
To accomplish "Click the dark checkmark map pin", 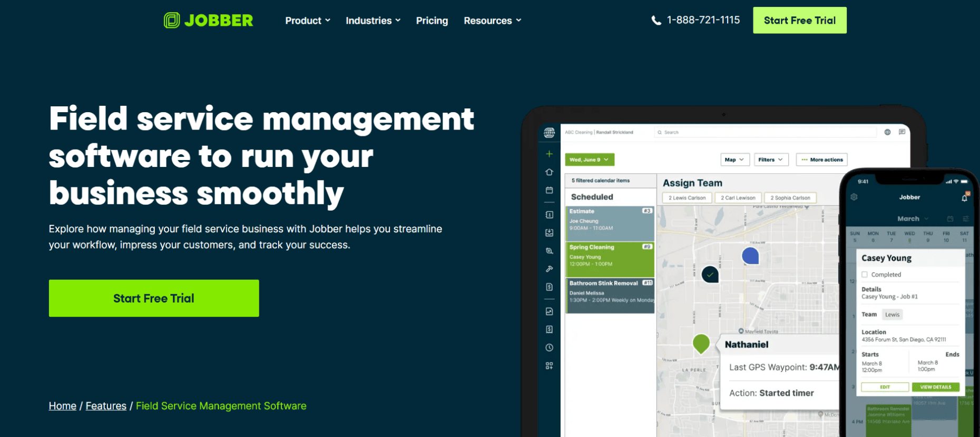I will point(710,274).
